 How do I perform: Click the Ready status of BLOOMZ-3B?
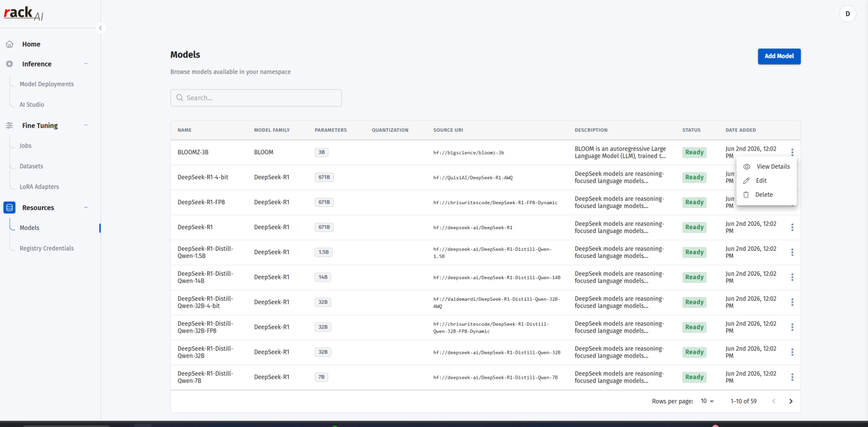point(694,153)
